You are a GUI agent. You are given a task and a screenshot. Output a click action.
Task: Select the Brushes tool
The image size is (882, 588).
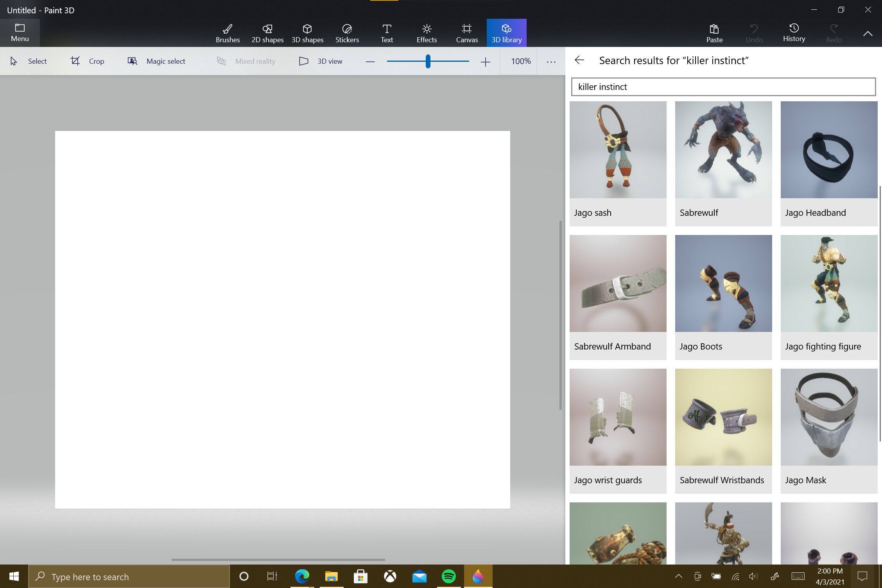coord(228,33)
